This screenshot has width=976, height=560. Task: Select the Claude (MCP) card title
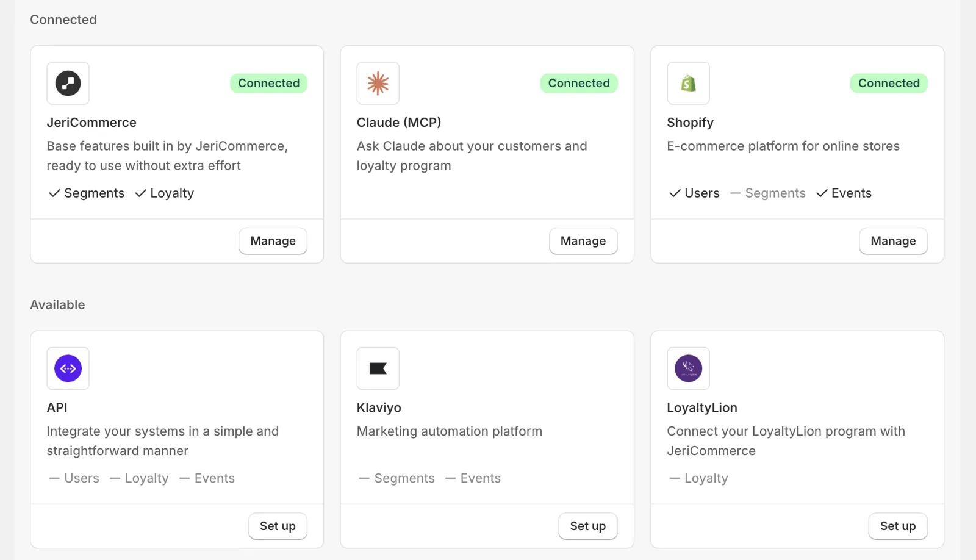pos(399,123)
